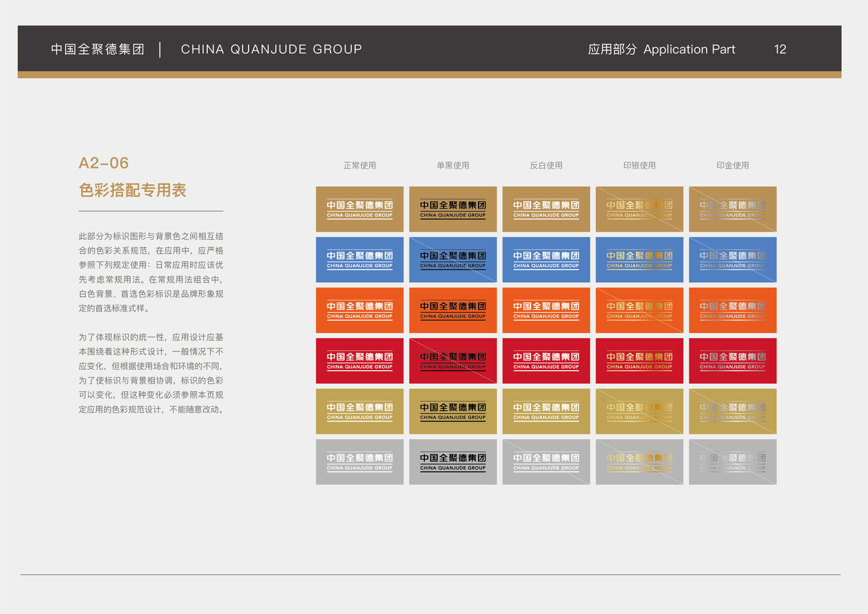Select the A2–06 section code
Image resolution: width=868 pixels, height=614 pixels.
pos(104,163)
